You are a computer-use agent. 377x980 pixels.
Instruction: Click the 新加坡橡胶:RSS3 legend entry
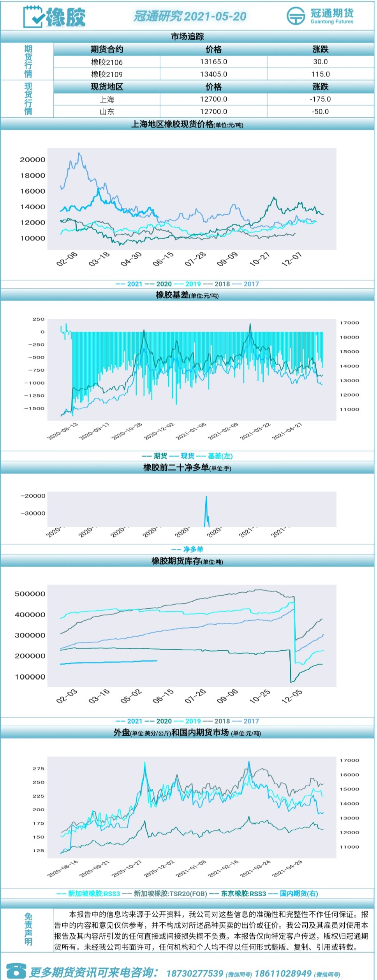88,893
